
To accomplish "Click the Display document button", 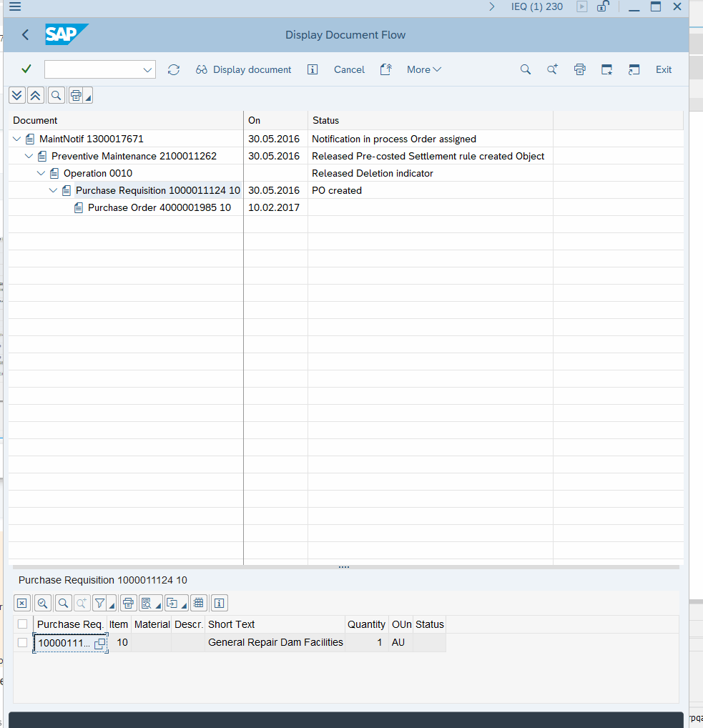I will [x=244, y=69].
